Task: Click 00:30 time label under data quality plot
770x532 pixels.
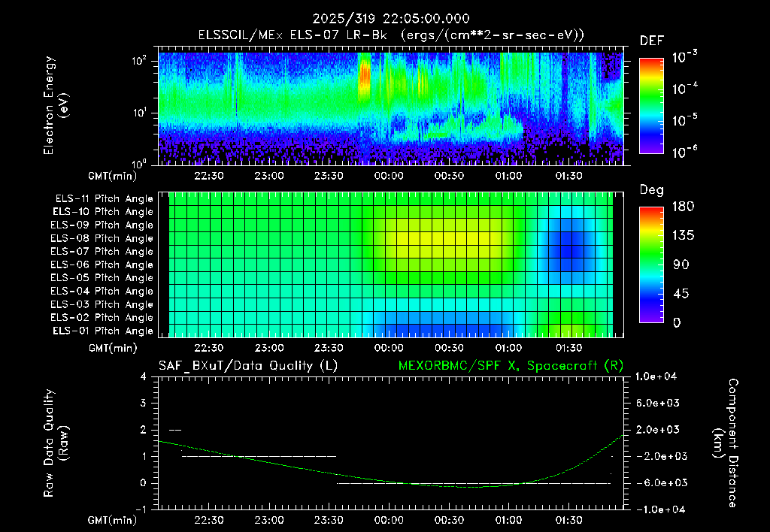Action: pos(449,520)
